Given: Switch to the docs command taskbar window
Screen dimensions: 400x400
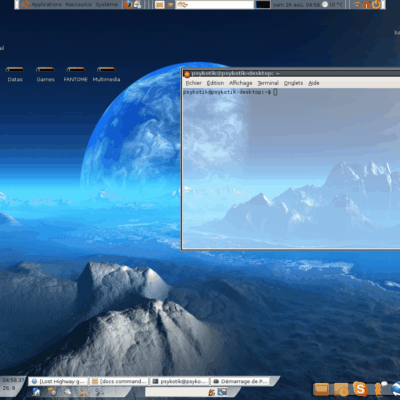Looking at the screenshot, I should [x=119, y=381].
